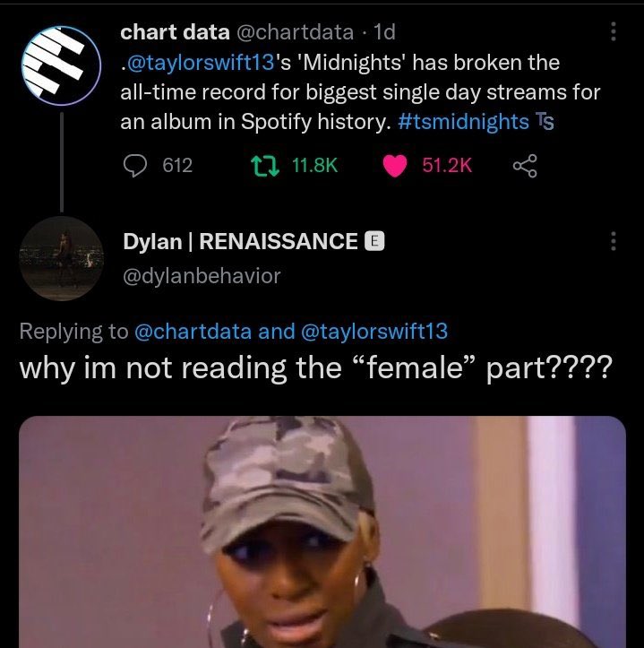Open @taylorswift13 in the Replying to line
Viewport: 644px width, 648px height.
[374, 332]
